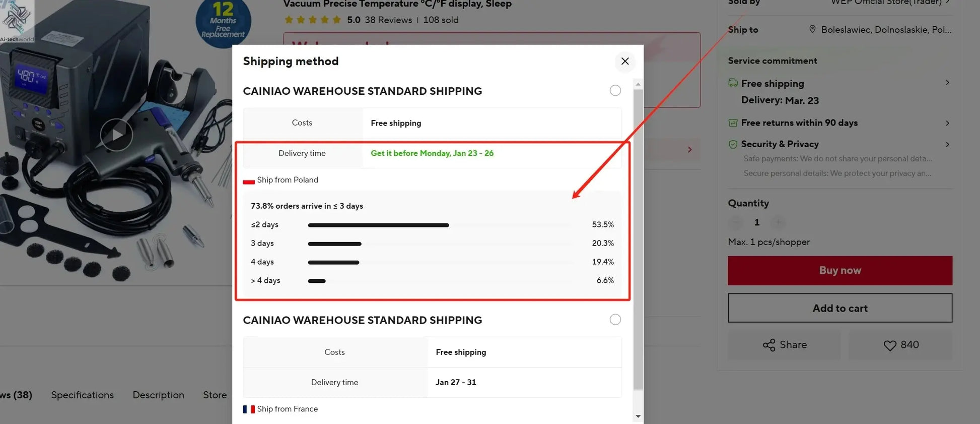
Task: Expand the Free shipping details
Action: (947, 83)
